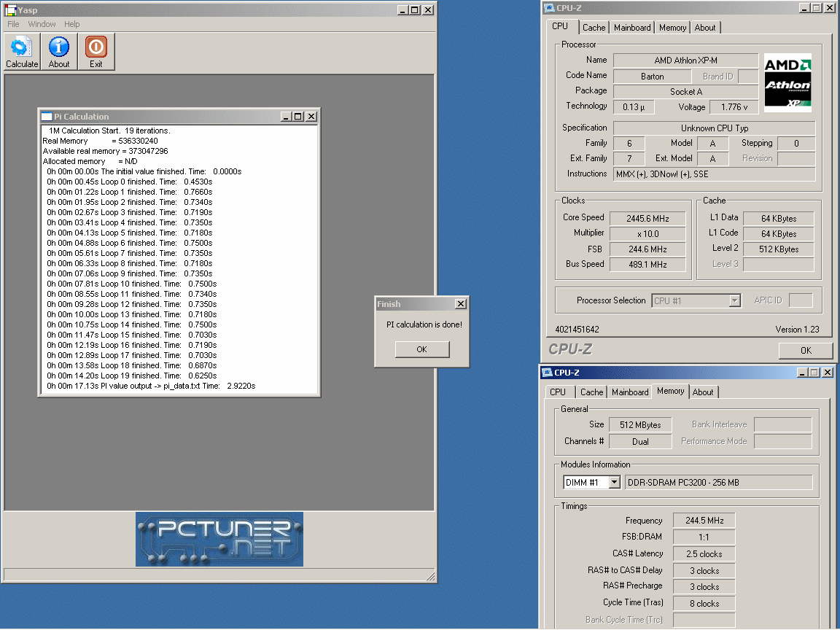Select CPU tab in lower CPU-Z window

558,392
